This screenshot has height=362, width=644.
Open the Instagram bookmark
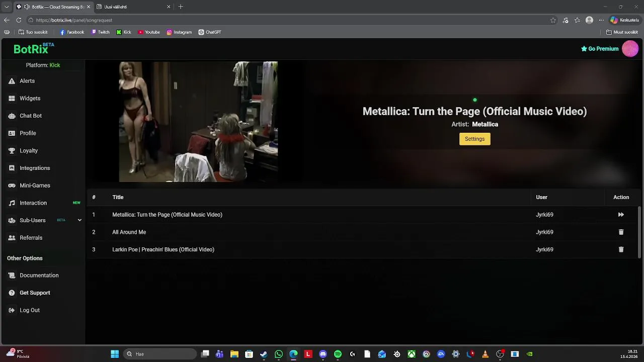point(179,32)
